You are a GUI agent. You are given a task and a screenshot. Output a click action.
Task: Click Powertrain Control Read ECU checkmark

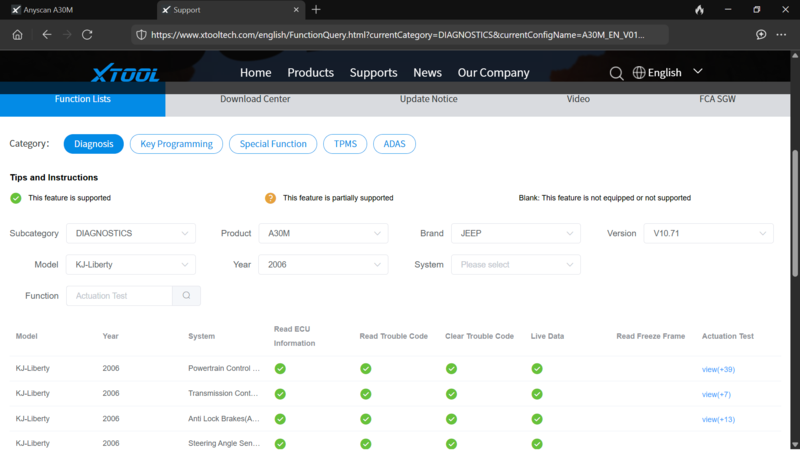(280, 368)
